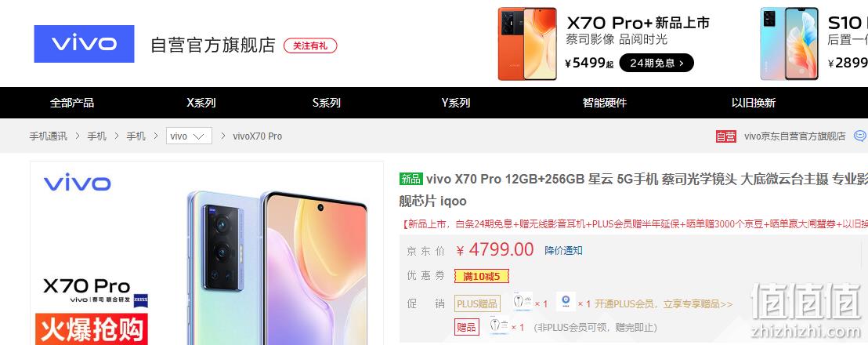
Task: Click the PLUS gift earphone thumbnail
Action: [522, 302]
